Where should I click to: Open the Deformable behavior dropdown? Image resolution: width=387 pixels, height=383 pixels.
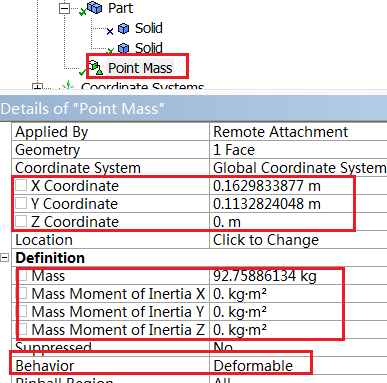[298, 366]
